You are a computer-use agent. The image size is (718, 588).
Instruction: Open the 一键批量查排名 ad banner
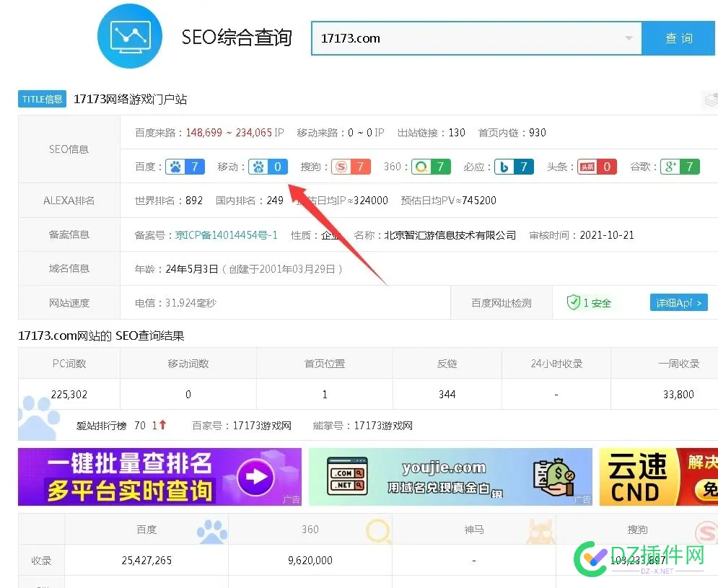[159, 477]
